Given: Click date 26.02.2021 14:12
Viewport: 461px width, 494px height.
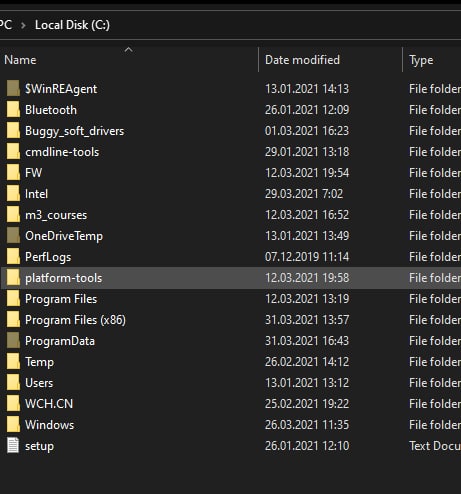Looking at the screenshot, I should (x=307, y=362).
